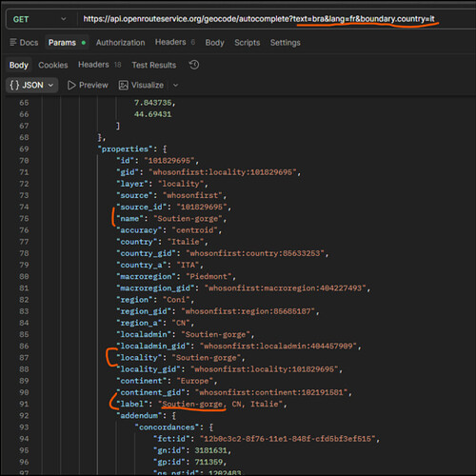Switch to the Authorization tab
Screen dimensions: 476x476
pyautogui.click(x=120, y=43)
